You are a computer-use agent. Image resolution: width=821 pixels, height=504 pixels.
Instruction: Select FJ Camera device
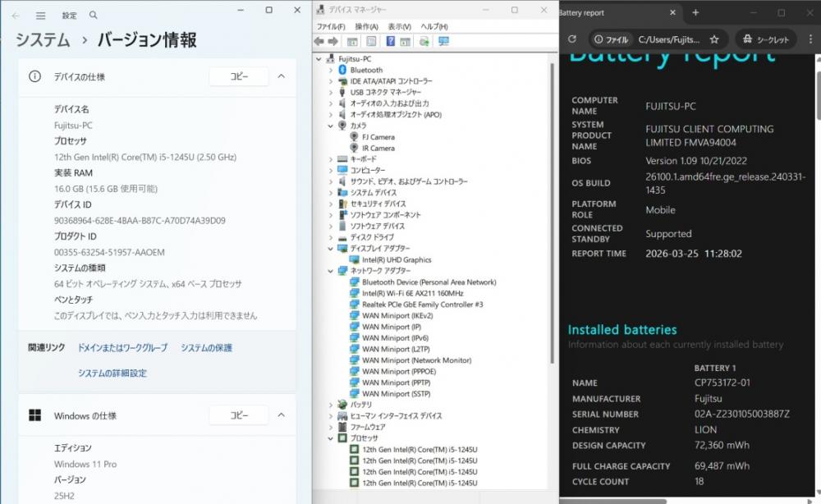[x=378, y=137]
